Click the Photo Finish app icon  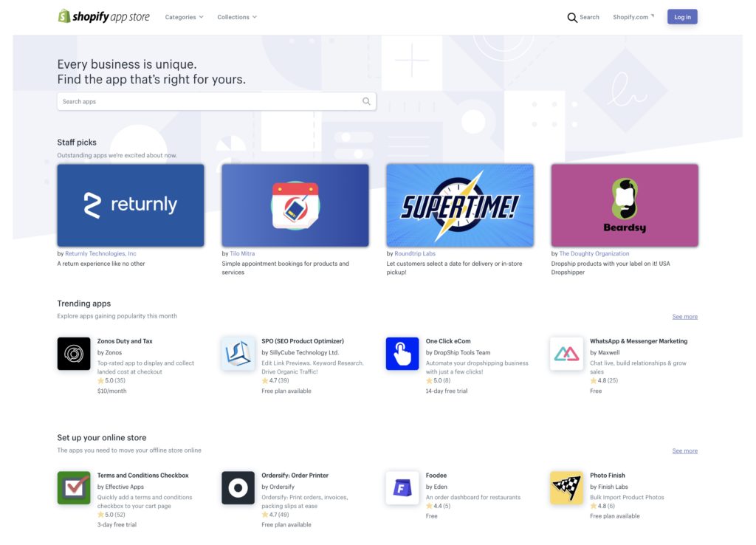click(x=566, y=488)
